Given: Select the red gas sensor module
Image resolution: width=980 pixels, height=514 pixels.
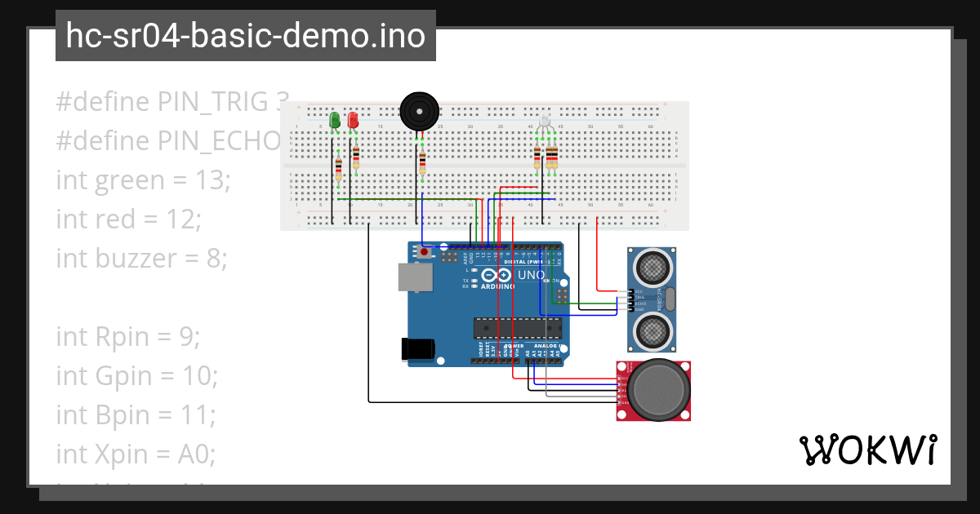Looking at the screenshot, I should (x=653, y=390).
